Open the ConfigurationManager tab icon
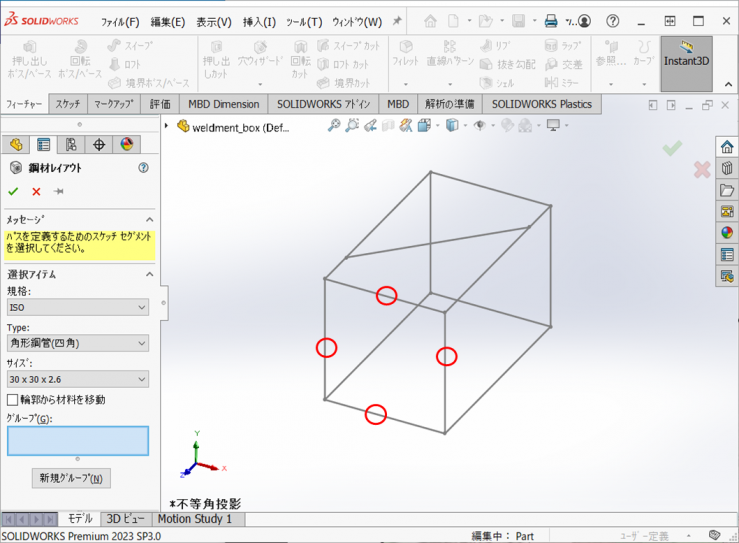The width and height of the screenshot is (739, 543). point(71,145)
